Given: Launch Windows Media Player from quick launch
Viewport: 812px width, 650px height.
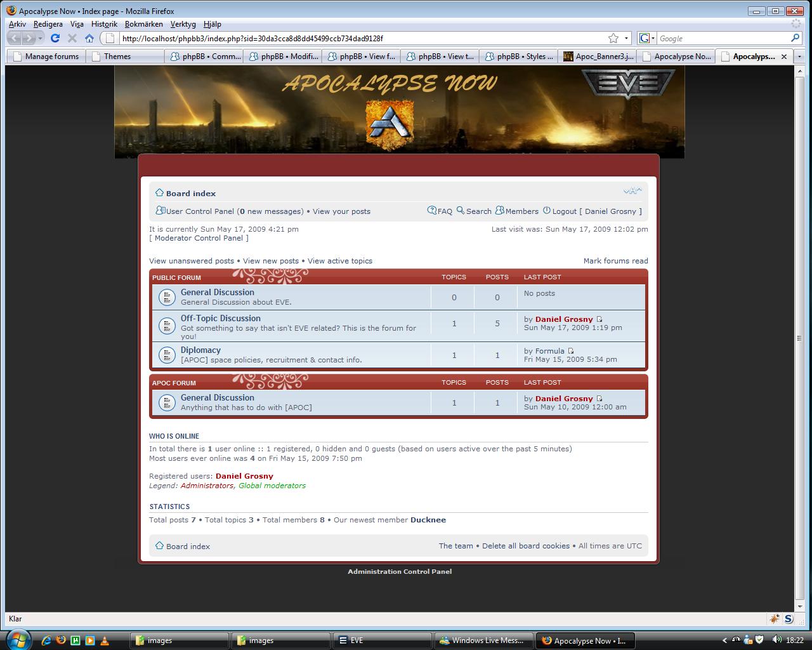Looking at the screenshot, I should tap(90, 640).
